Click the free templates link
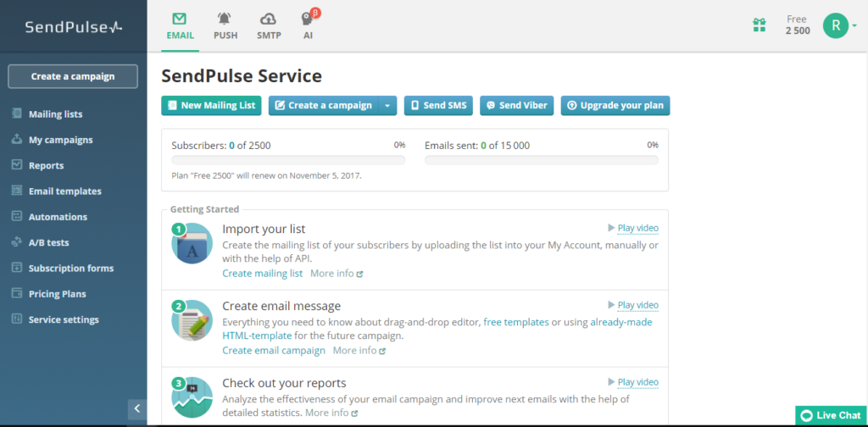The image size is (868, 427). click(516, 322)
